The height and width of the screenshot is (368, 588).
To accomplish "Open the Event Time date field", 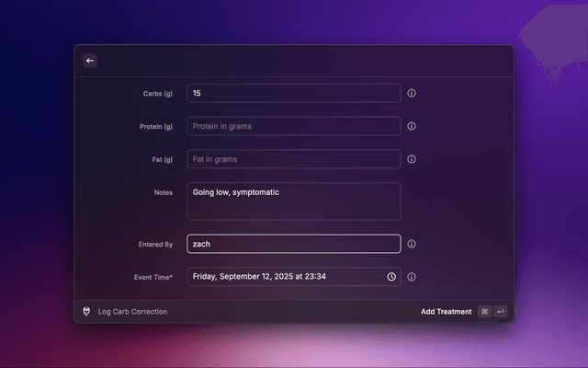I will pos(285,277).
